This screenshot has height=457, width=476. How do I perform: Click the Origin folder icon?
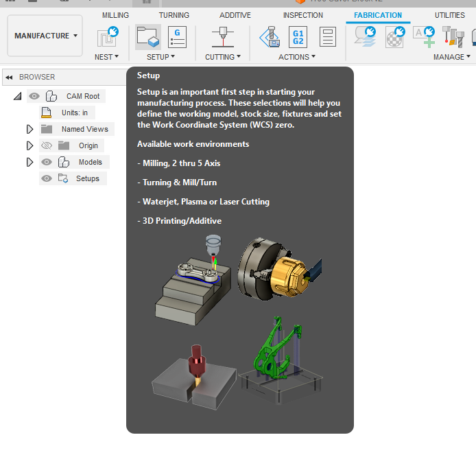coord(64,145)
